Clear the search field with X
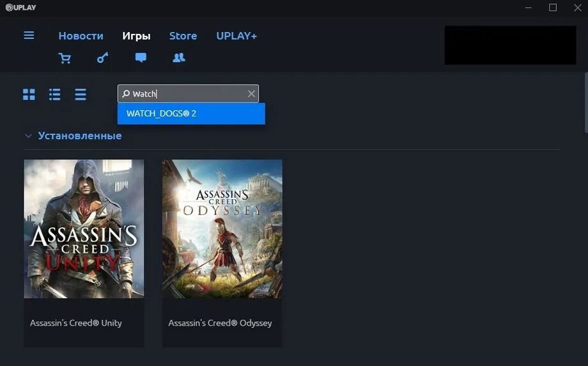Screen dimensions: 588x366 pyautogui.click(x=251, y=94)
